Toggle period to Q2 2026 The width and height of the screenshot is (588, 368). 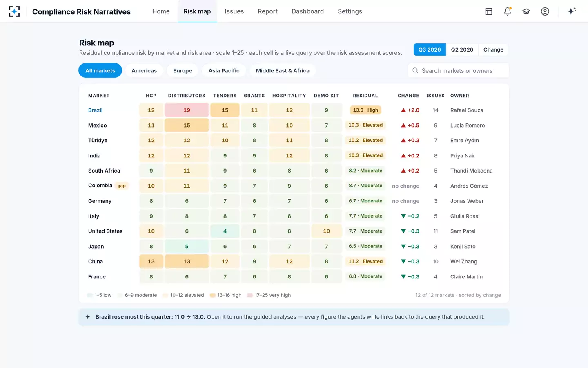(462, 49)
